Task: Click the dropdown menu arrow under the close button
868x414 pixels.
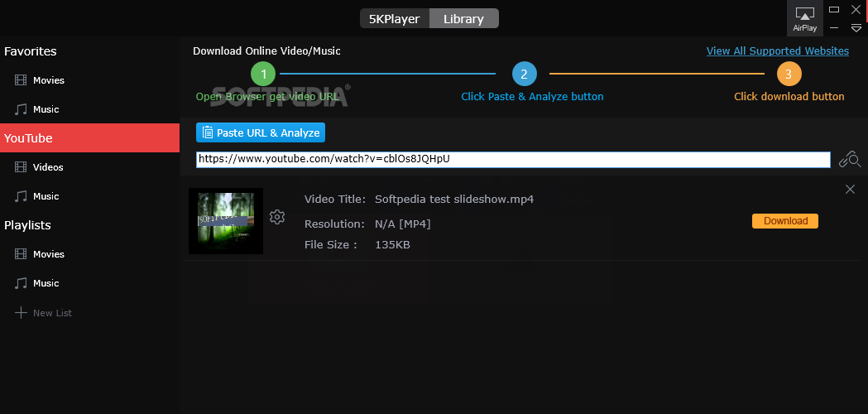Action: pyautogui.click(x=856, y=27)
